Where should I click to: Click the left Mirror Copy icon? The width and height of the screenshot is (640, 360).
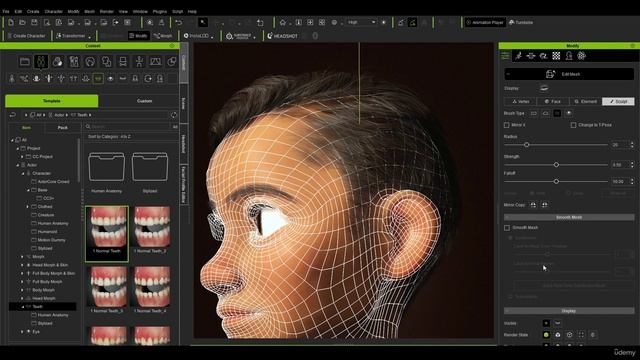(x=533, y=205)
